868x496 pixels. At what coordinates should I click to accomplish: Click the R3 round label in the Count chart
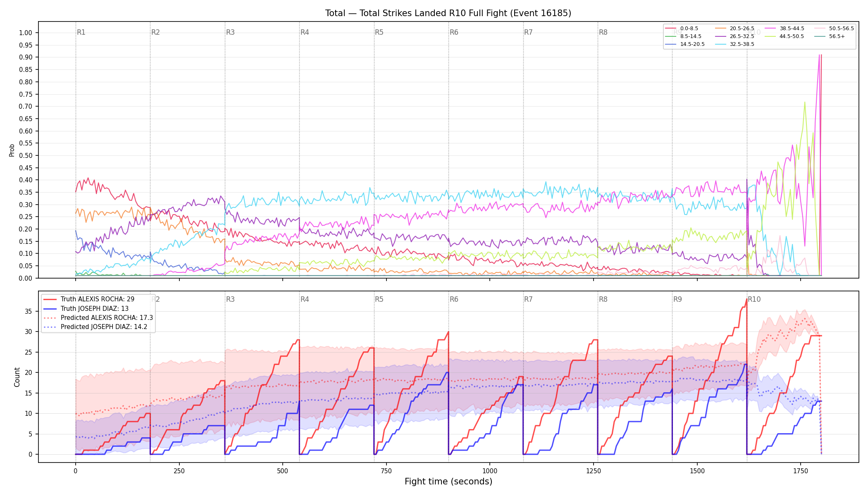(x=230, y=299)
